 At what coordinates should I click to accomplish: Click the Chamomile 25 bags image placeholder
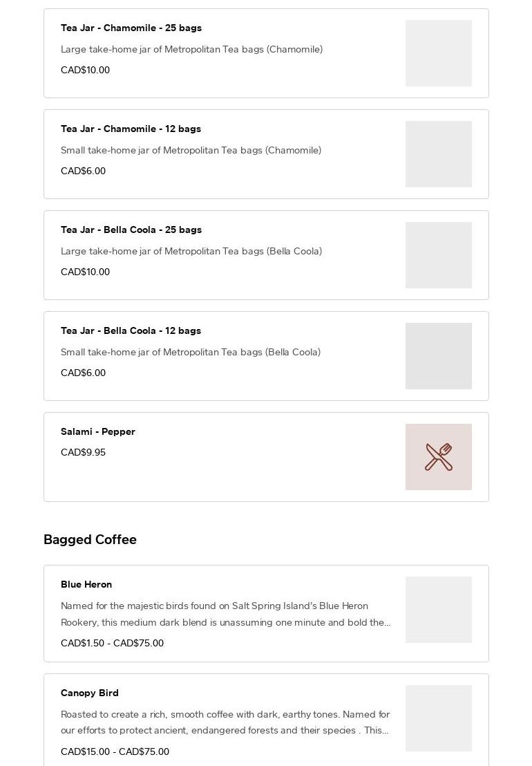coord(438,53)
